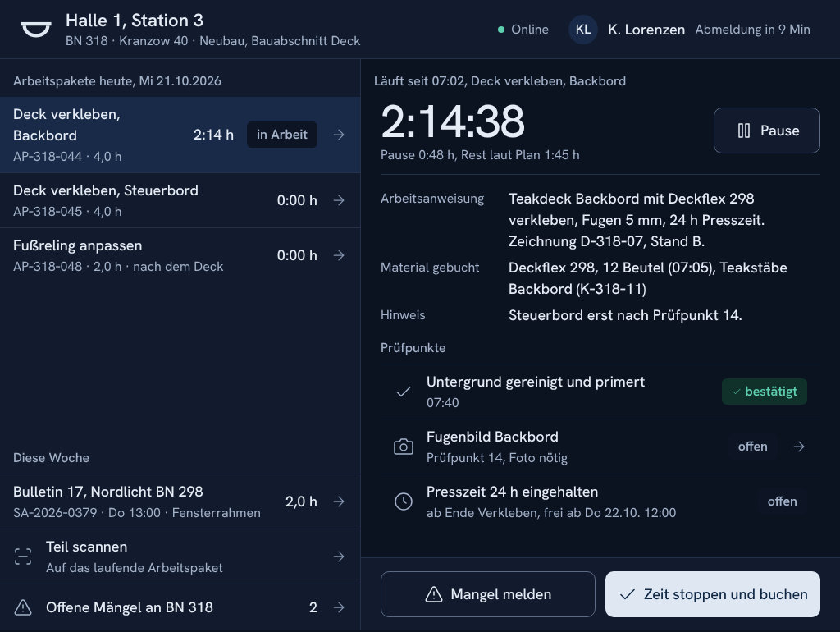840x632 pixels.
Task: Open arrow next to Fugenbild Backbord offen
Action: tap(799, 447)
